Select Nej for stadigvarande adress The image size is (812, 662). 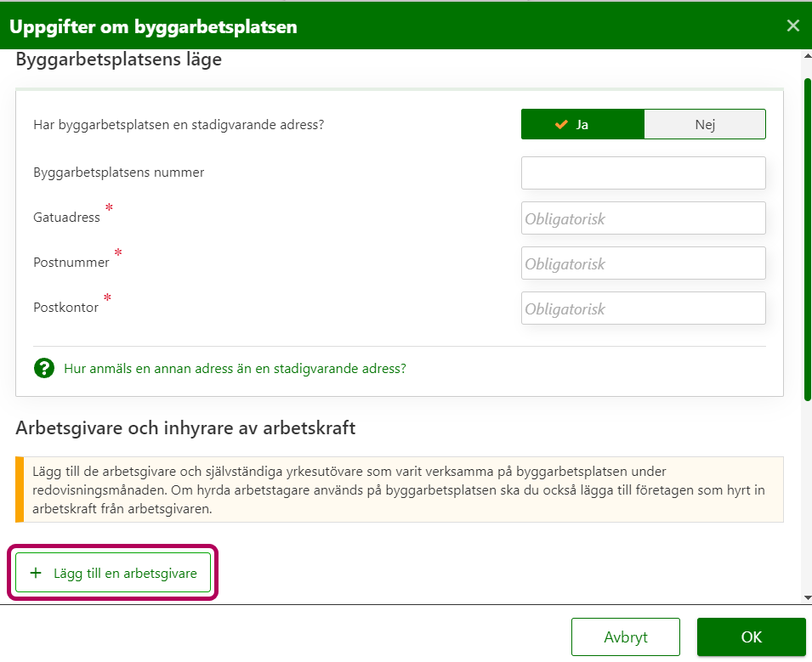[705, 124]
